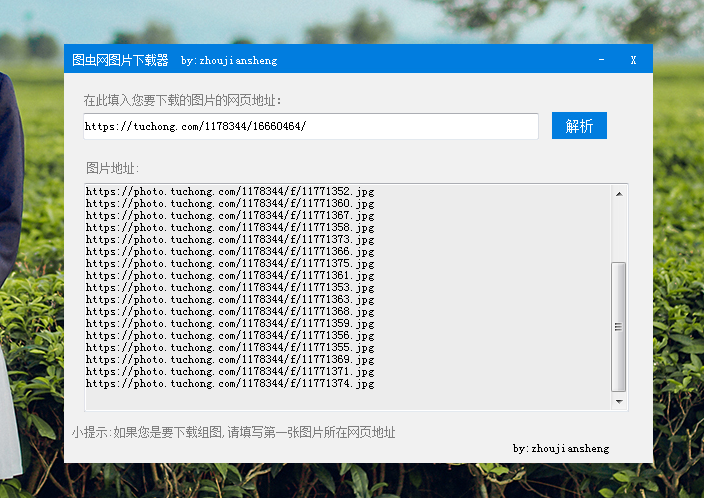Click the 11771359.jpg image address
The image size is (704, 498).
tap(230, 324)
